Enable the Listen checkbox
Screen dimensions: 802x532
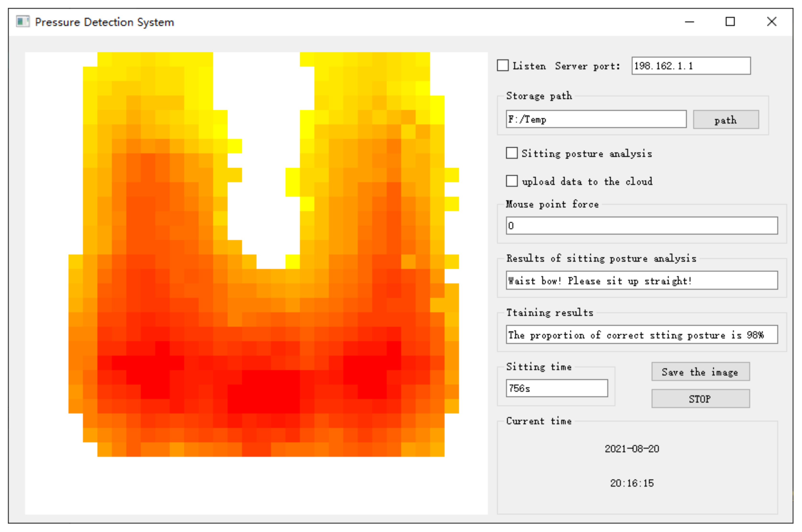503,65
